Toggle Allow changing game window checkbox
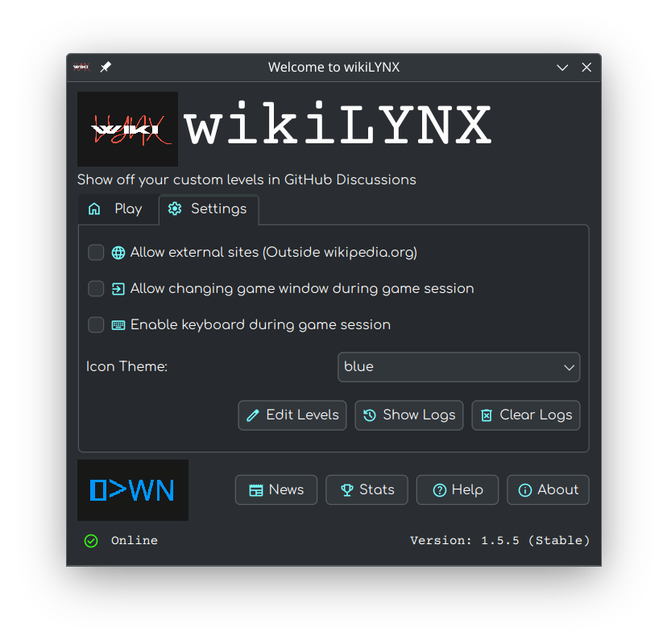The image size is (667, 644). 96,289
